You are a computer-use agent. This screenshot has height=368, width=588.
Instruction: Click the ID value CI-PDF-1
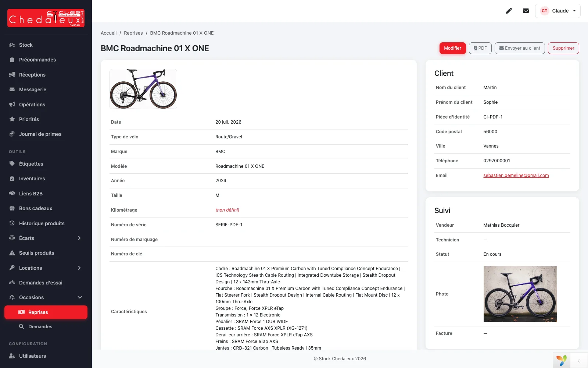[493, 117]
